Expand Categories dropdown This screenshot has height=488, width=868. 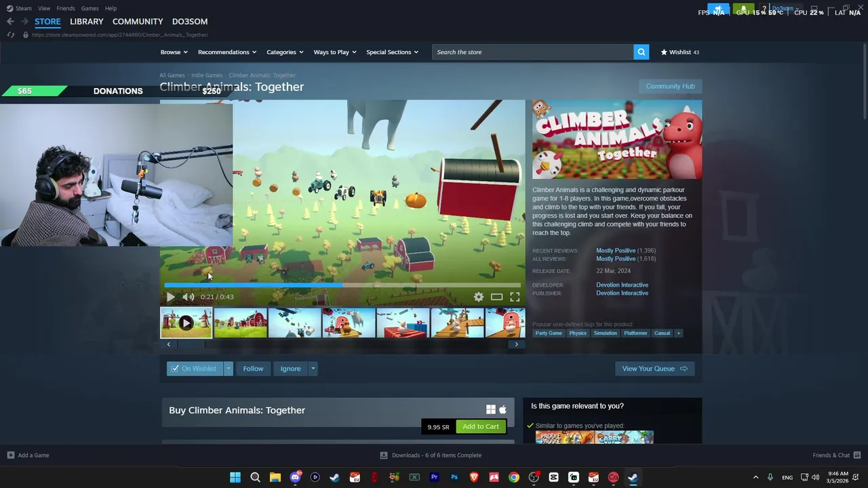coord(284,52)
